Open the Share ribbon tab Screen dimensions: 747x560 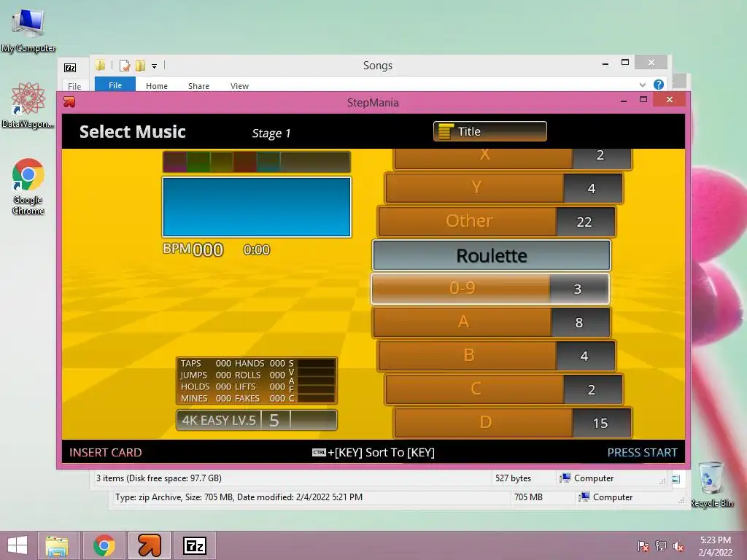[198, 86]
